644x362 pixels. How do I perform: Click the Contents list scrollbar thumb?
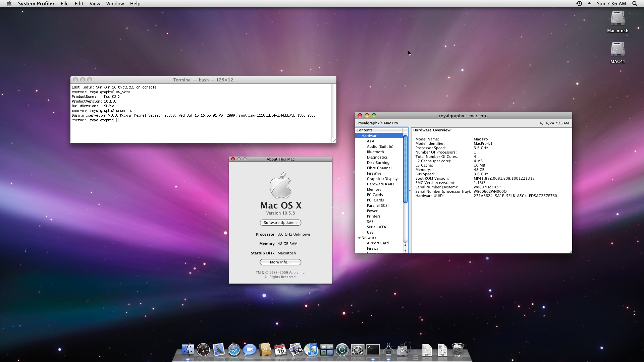coord(405,169)
